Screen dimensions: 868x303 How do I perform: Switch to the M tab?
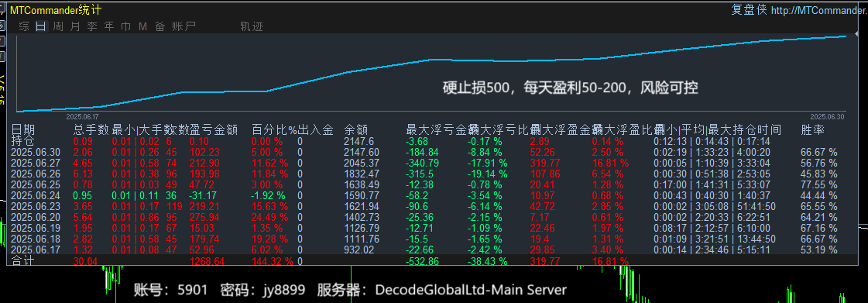[x=142, y=26]
